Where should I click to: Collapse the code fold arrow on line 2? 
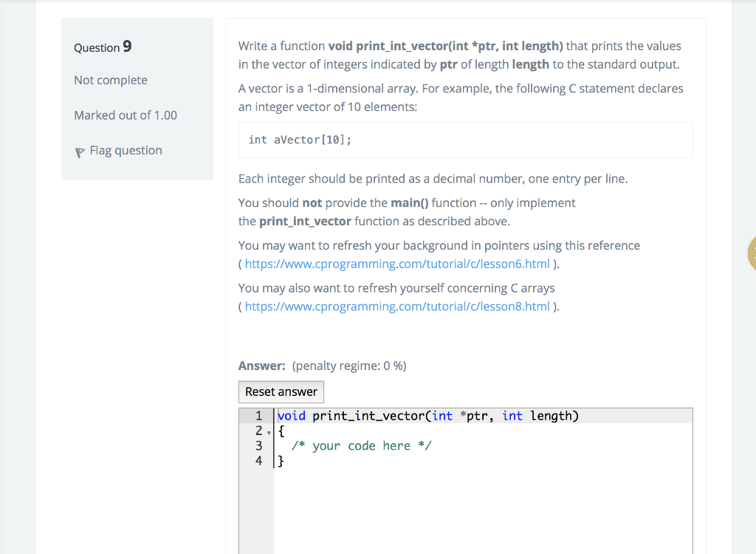[x=269, y=431]
